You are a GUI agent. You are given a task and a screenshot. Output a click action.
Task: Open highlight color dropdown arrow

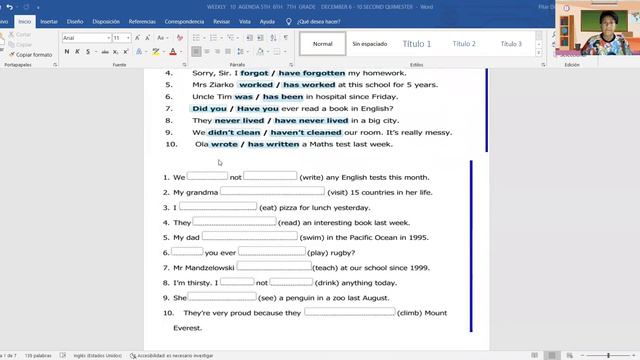164,52
